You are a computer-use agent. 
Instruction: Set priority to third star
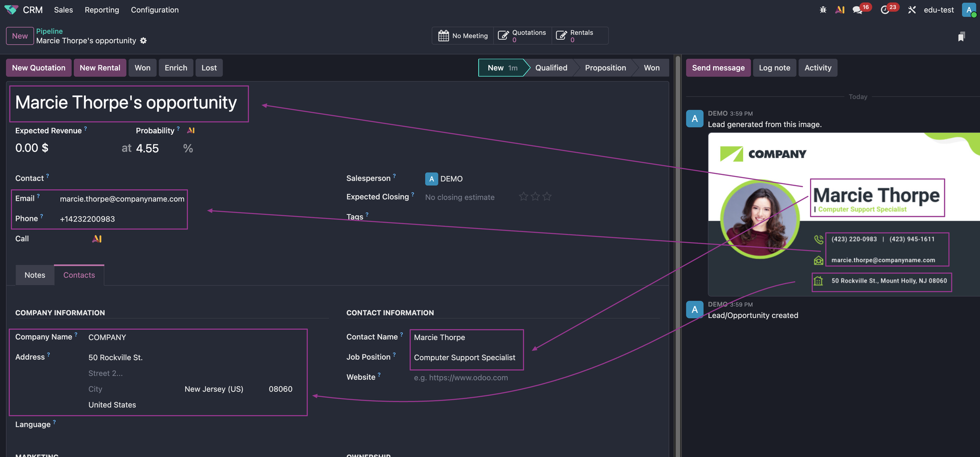pyautogui.click(x=547, y=197)
